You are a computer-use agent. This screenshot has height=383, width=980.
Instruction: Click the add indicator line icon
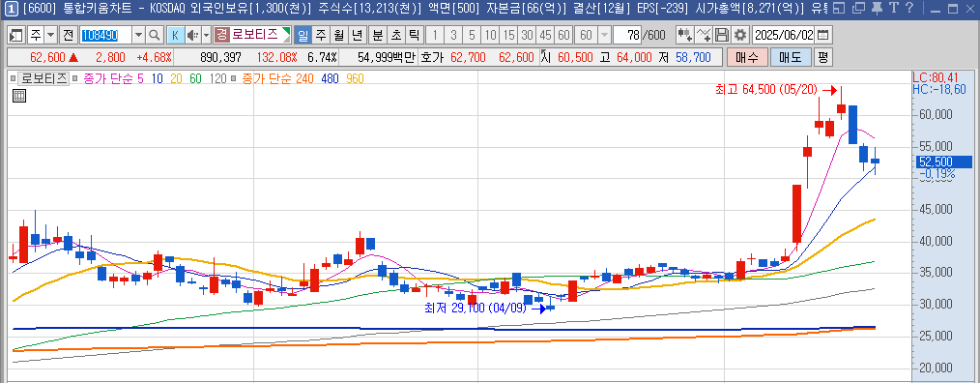pos(704,35)
